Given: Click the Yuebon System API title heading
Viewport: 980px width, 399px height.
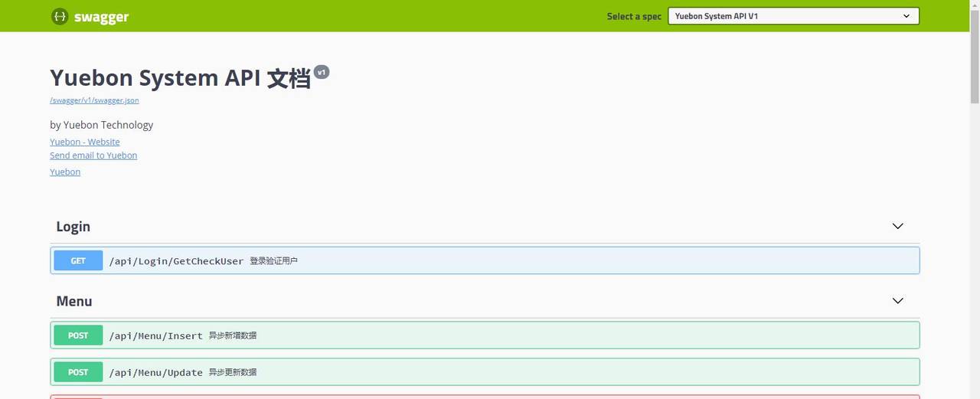Looking at the screenshot, I should point(180,78).
